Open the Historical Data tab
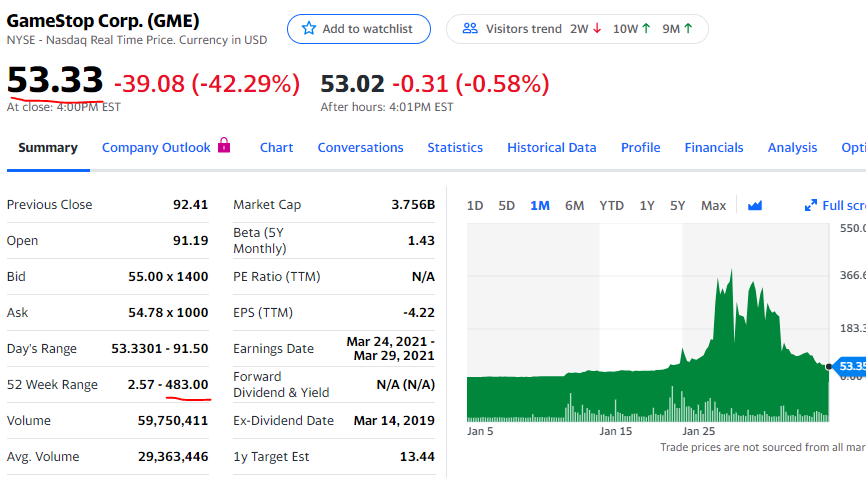The image size is (866, 478). [552, 148]
